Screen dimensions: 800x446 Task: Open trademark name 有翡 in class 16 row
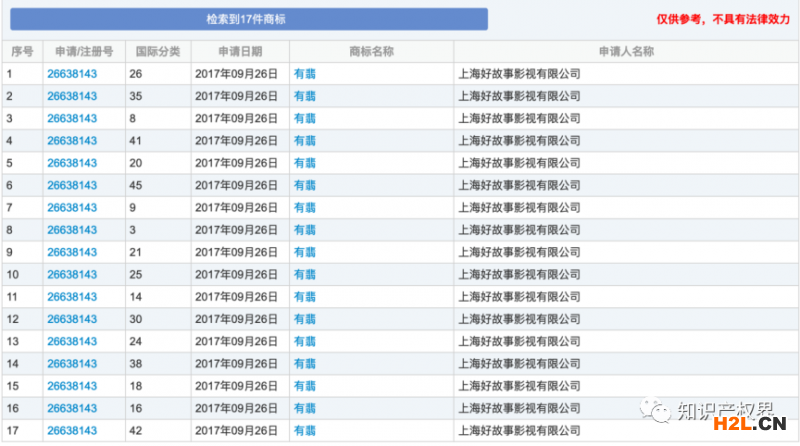pos(305,408)
